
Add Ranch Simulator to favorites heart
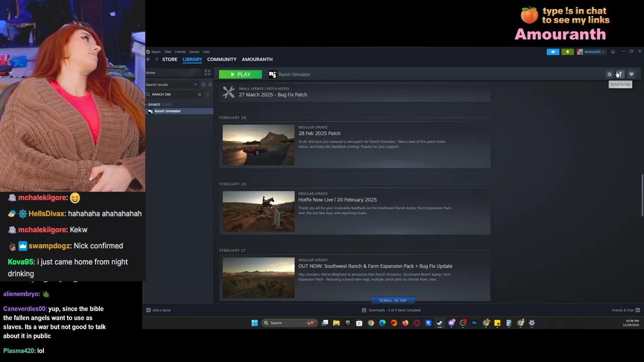tap(631, 74)
